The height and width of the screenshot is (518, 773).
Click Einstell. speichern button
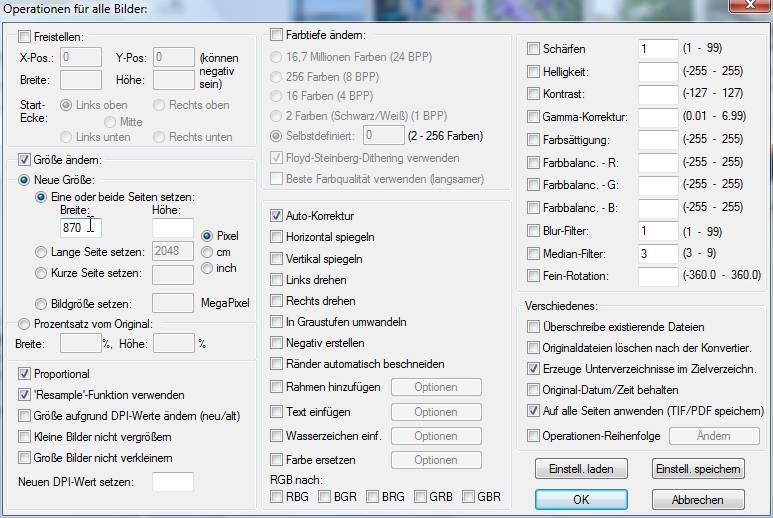698,469
